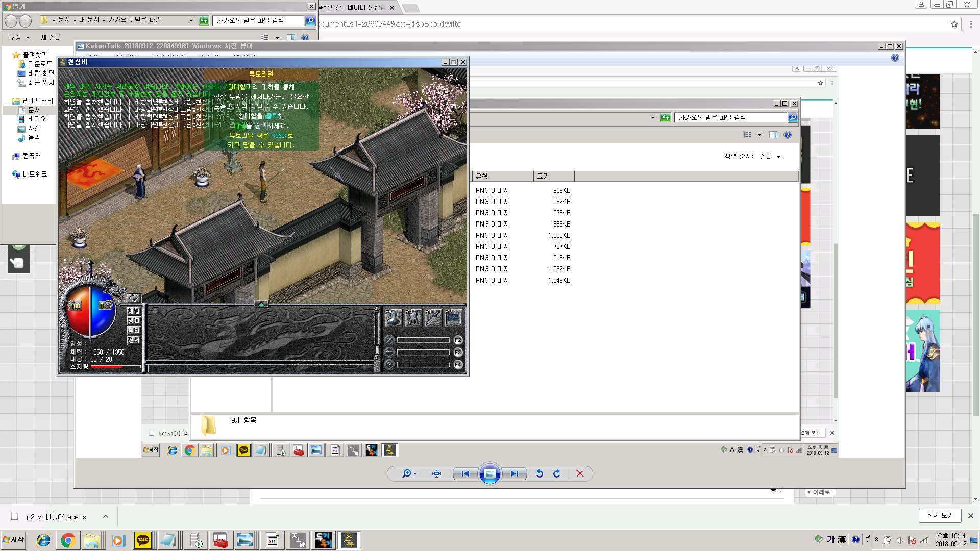Open KakaoTalk from the taskbar
Viewport: 980px width, 551px height.
click(143, 540)
